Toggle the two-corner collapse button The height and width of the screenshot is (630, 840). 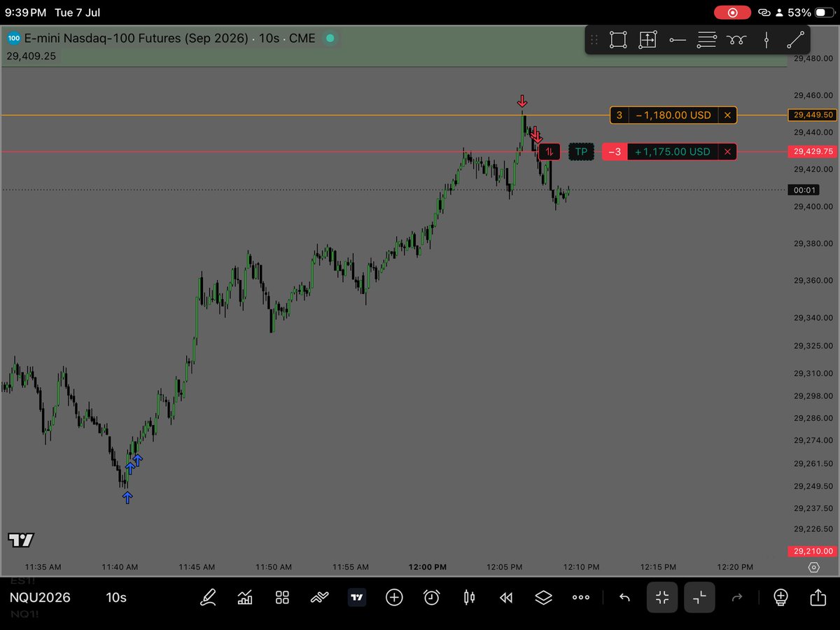point(699,597)
